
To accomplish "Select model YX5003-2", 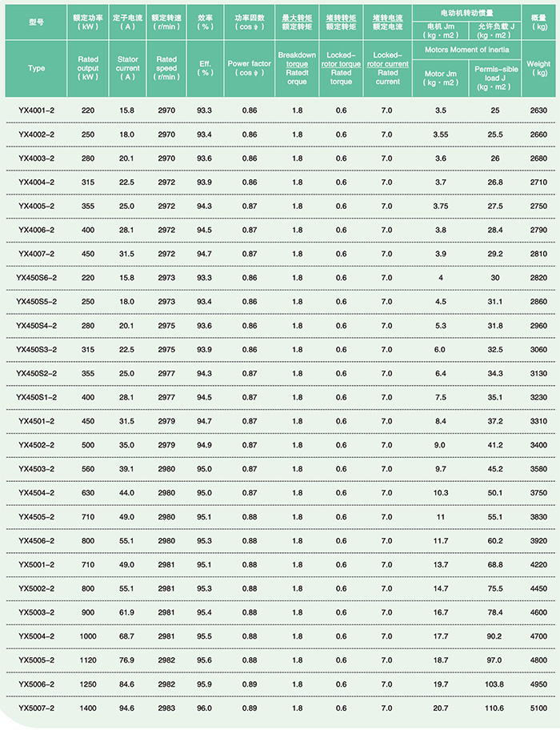I will [36, 612].
